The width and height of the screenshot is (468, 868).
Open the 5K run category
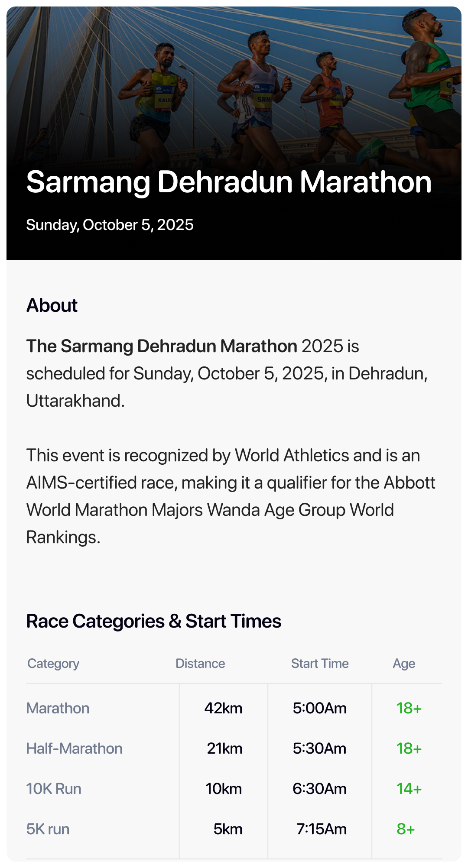48,829
